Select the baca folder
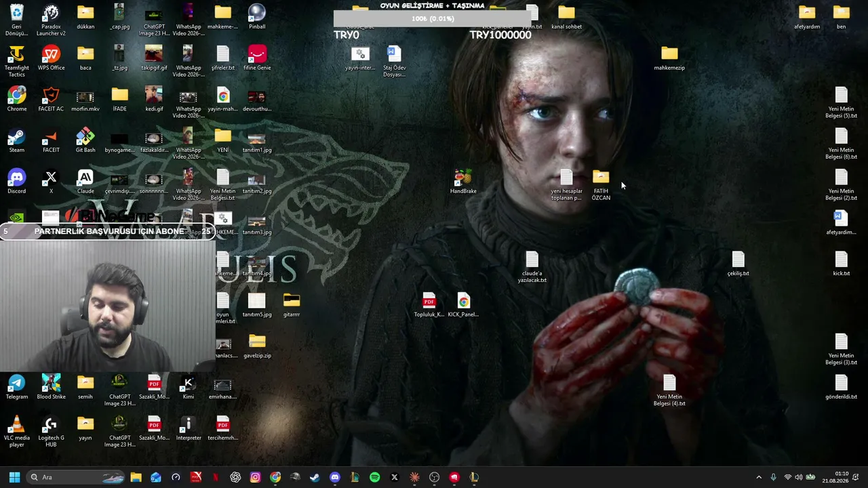 tap(85, 58)
